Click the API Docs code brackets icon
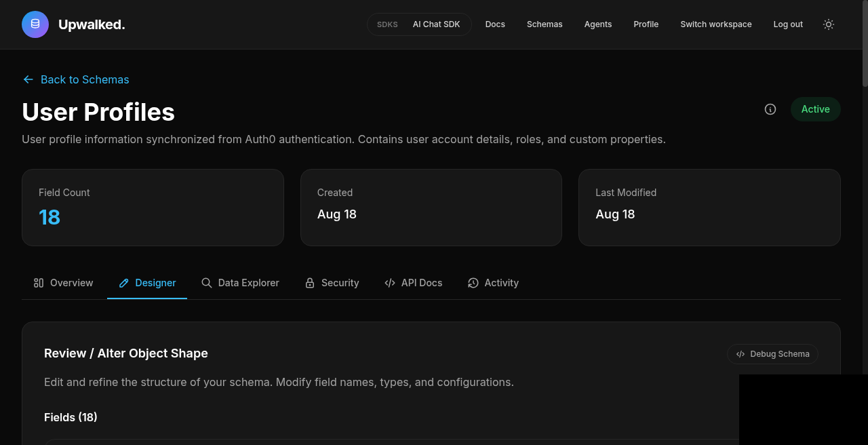 tap(390, 283)
